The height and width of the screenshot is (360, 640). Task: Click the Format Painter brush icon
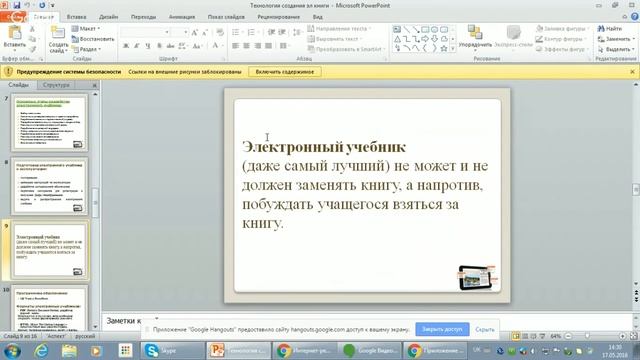click(x=32, y=49)
